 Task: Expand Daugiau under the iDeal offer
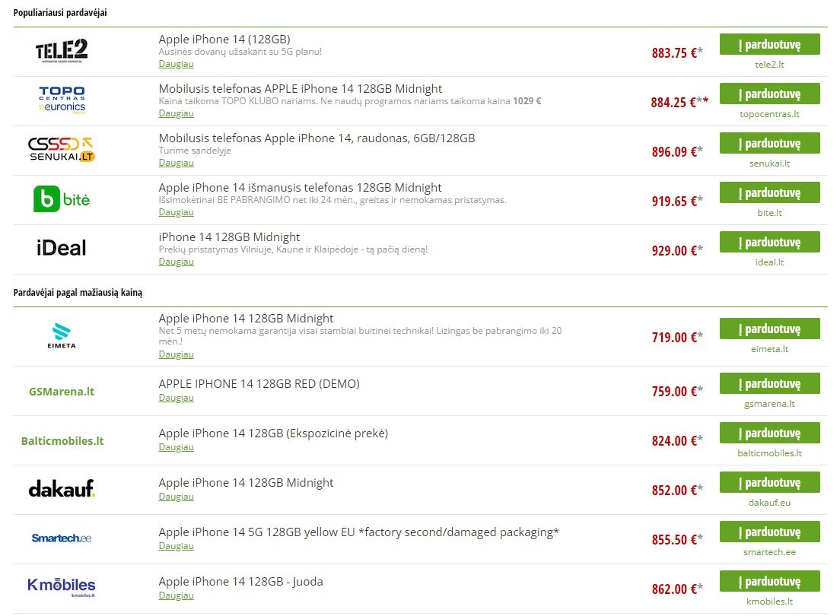click(176, 262)
